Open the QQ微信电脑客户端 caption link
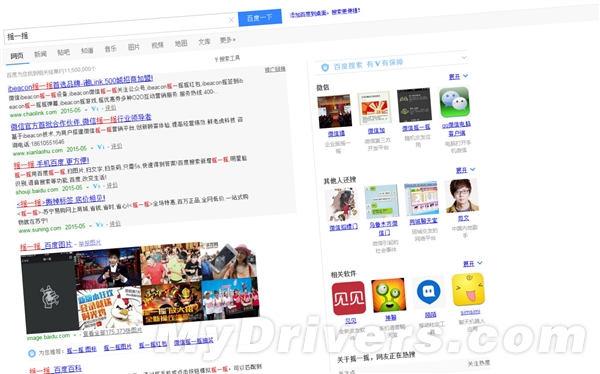This screenshot has height=374, width=600. tap(457, 129)
